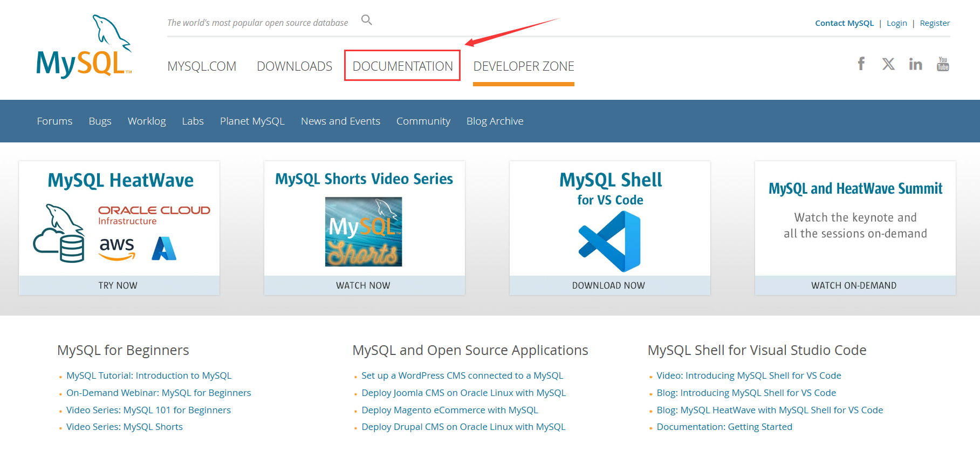Click the Summit keynote and sessions description text

pos(855,225)
